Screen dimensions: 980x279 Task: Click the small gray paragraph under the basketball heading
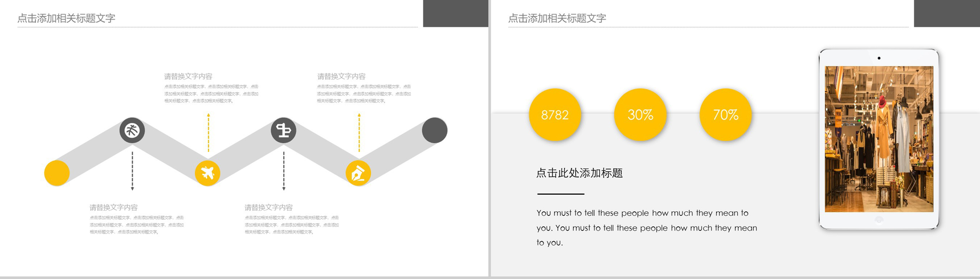click(136, 225)
